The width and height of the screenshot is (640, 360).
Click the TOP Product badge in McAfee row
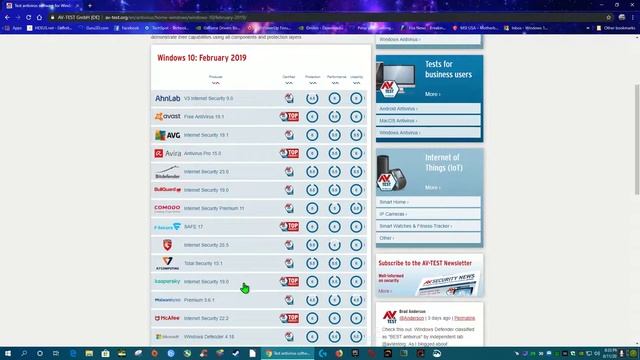[x=289, y=318]
